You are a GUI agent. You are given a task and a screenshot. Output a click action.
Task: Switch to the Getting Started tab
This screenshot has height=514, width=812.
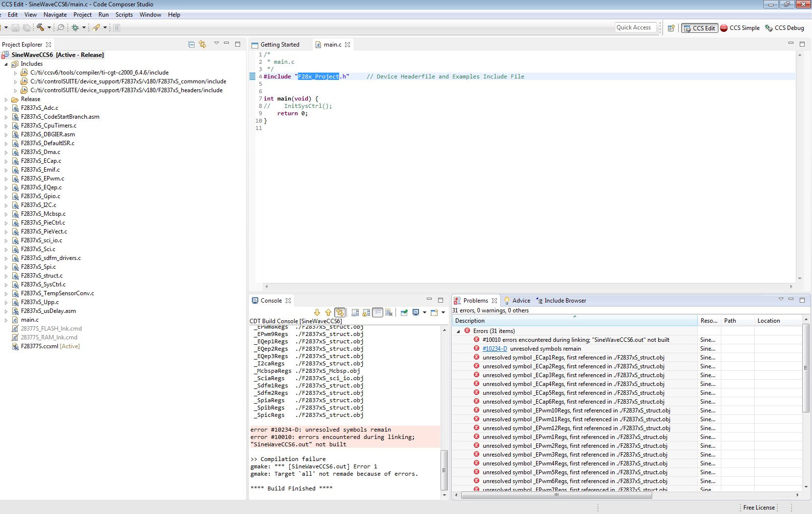(x=280, y=45)
